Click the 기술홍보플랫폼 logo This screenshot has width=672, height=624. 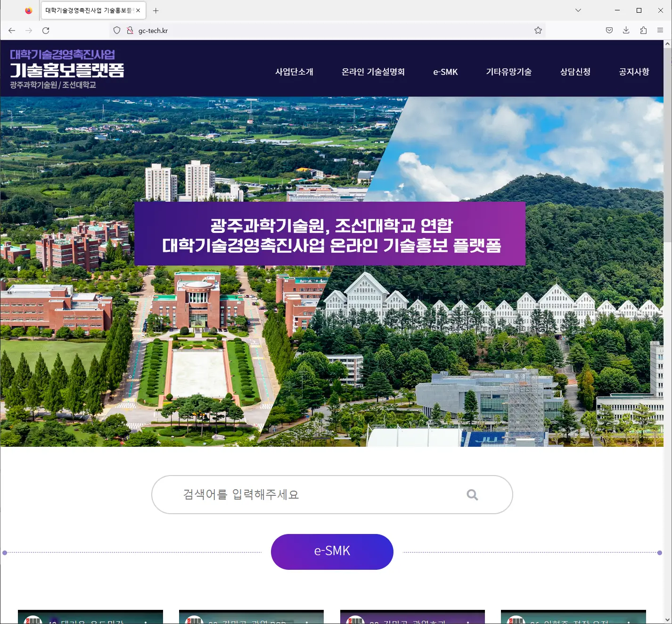coord(67,69)
